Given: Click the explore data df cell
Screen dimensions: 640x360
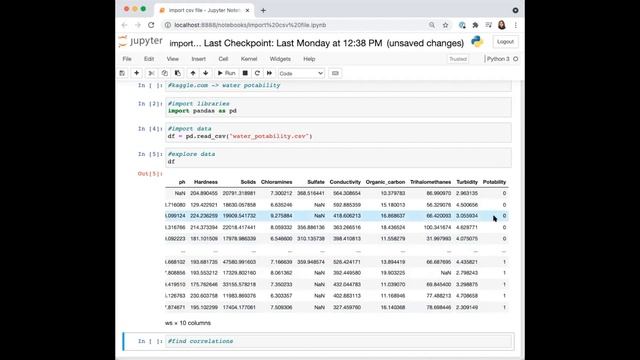Looking at the screenshot, I should 338,158.
